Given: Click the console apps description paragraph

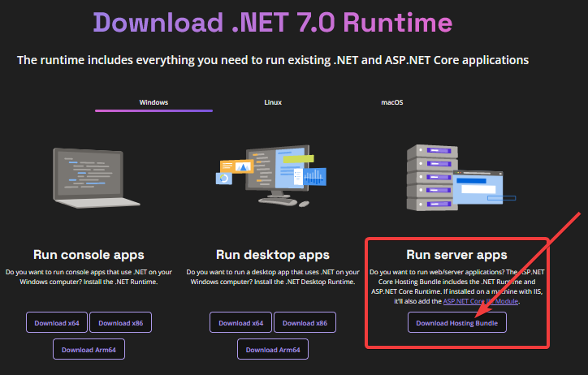Looking at the screenshot, I should tap(89, 276).
